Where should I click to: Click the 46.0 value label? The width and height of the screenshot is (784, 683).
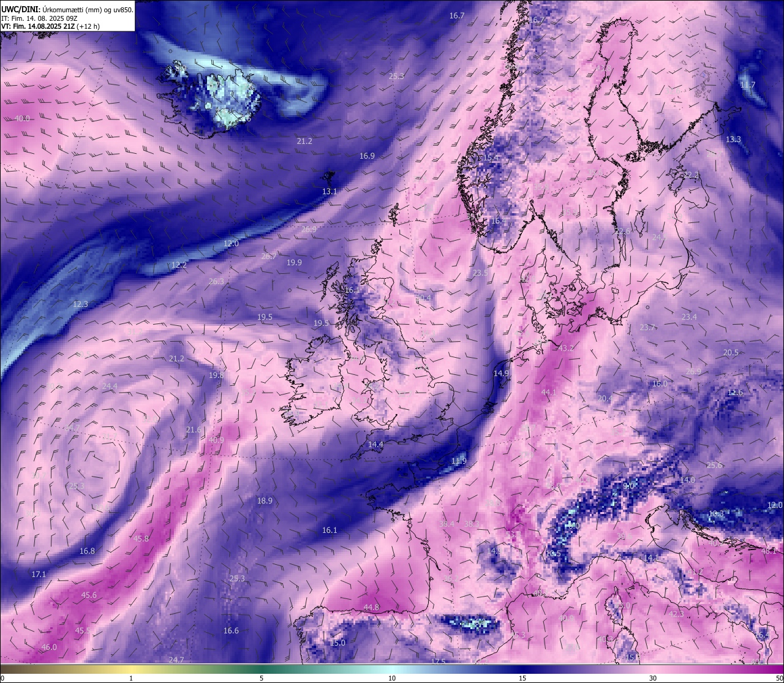pyautogui.click(x=49, y=647)
